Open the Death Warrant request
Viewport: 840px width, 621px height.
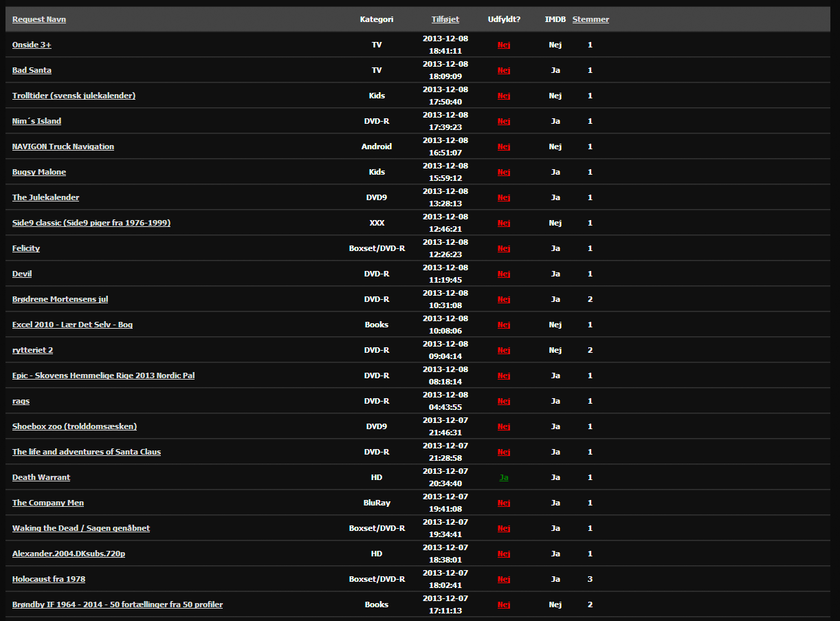coord(41,477)
